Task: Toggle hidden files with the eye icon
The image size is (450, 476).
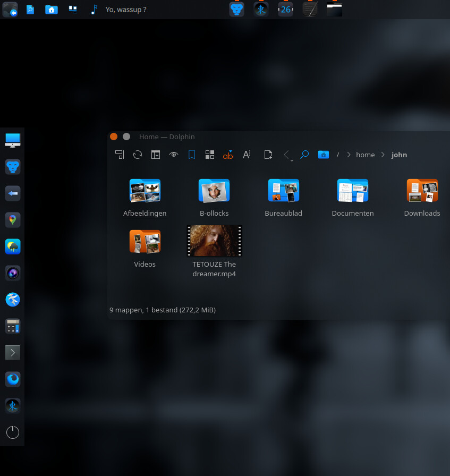Action: tap(174, 155)
